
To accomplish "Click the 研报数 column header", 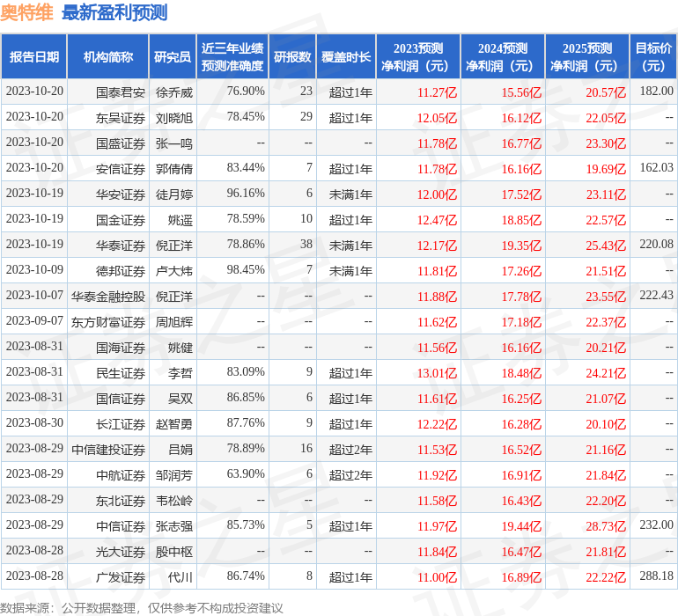I will (292, 57).
